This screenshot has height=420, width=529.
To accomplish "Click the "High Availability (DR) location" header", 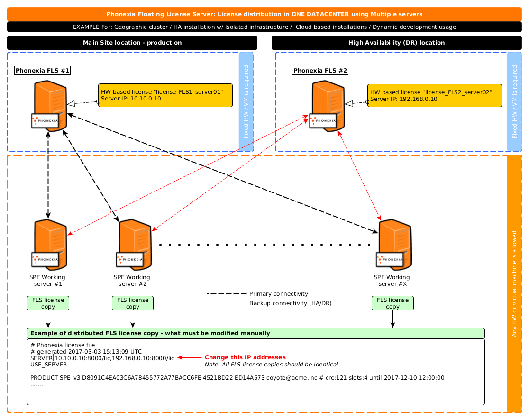I will (x=396, y=43).
